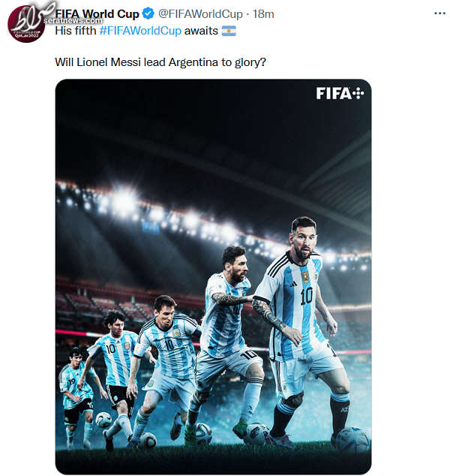The height and width of the screenshot is (476, 450).
Task: Click the FIFA+ logo in the image
Action: coord(340,93)
